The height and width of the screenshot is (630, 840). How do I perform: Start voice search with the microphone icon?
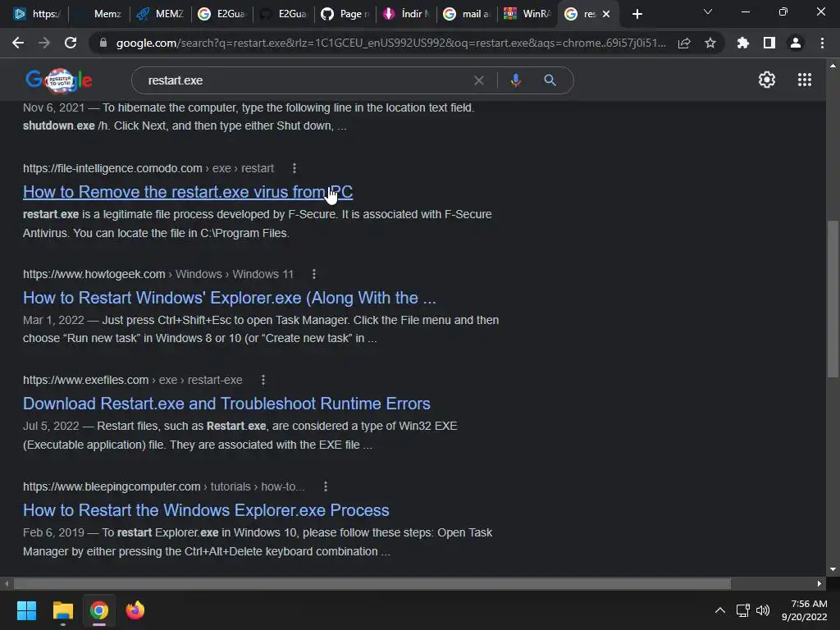(x=515, y=80)
